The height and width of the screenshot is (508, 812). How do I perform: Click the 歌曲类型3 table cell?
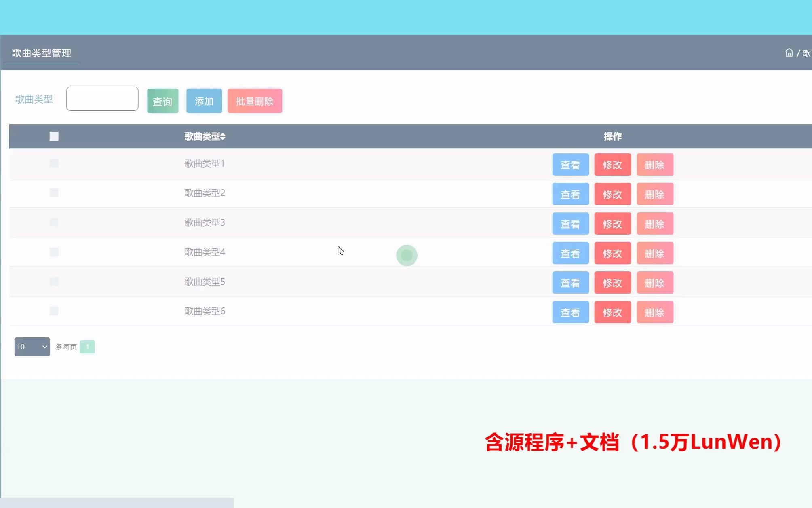[x=205, y=222]
